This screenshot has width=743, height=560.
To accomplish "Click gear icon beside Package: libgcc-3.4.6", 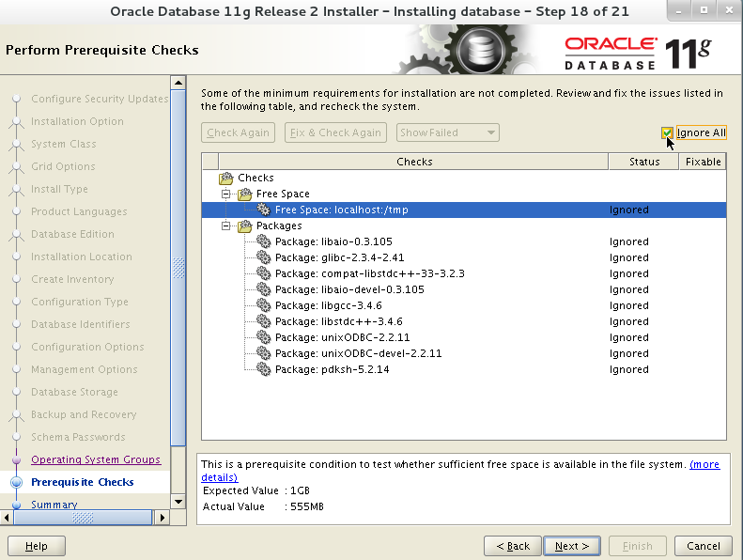I will (263, 306).
